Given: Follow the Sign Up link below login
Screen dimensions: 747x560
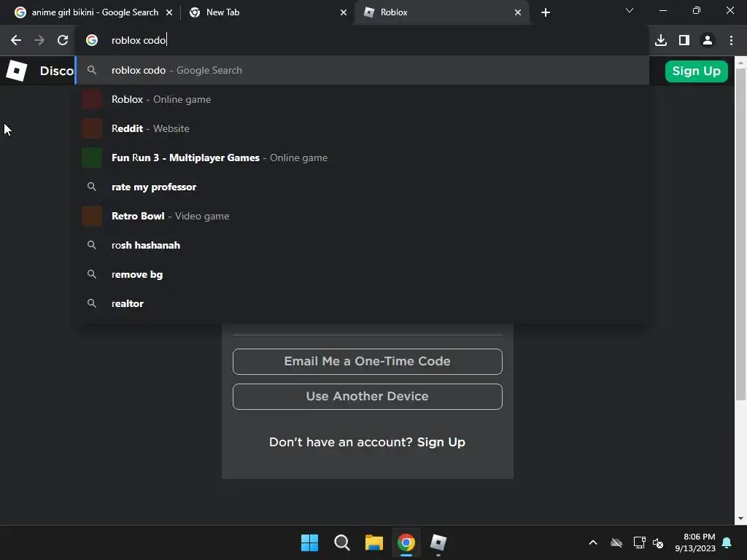Looking at the screenshot, I should coord(441,443).
